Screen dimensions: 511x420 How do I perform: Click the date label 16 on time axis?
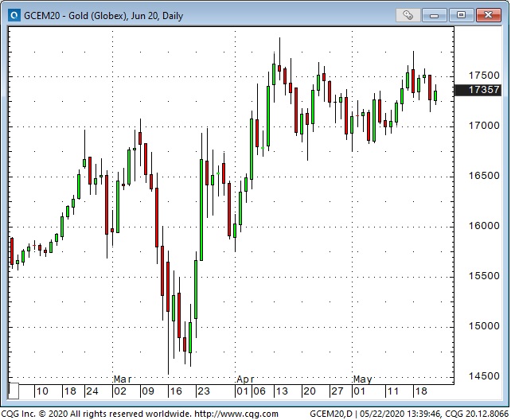click(x=176, y=391)
